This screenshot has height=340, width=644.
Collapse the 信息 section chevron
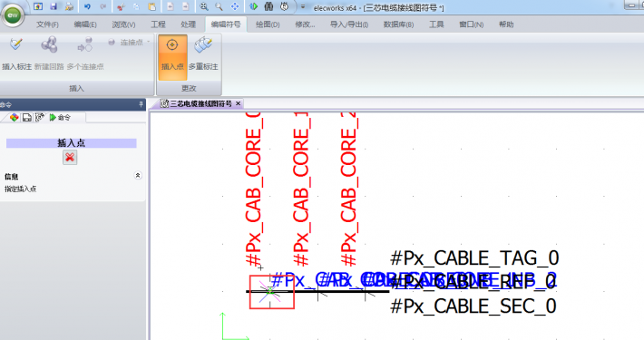(x=138, y=176)
